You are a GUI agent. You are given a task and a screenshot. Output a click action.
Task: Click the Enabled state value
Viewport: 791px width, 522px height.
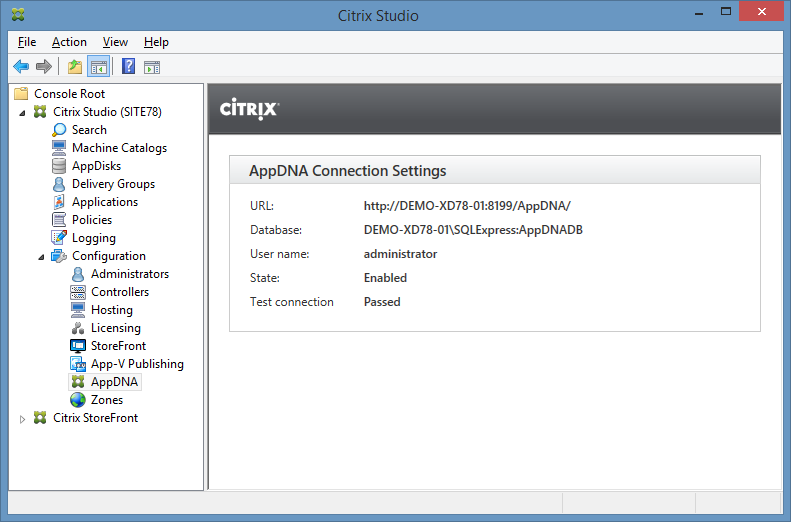tap(385, 278)
